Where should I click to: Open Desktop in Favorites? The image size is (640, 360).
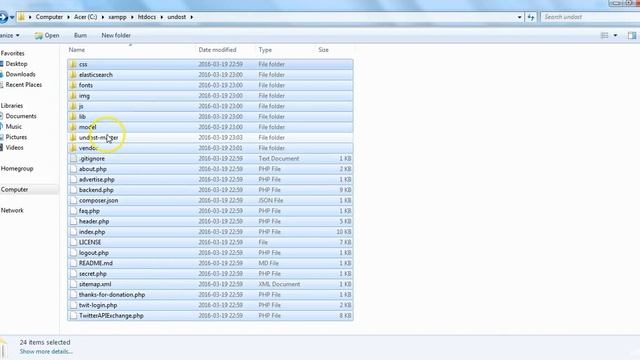click(16, 64)
